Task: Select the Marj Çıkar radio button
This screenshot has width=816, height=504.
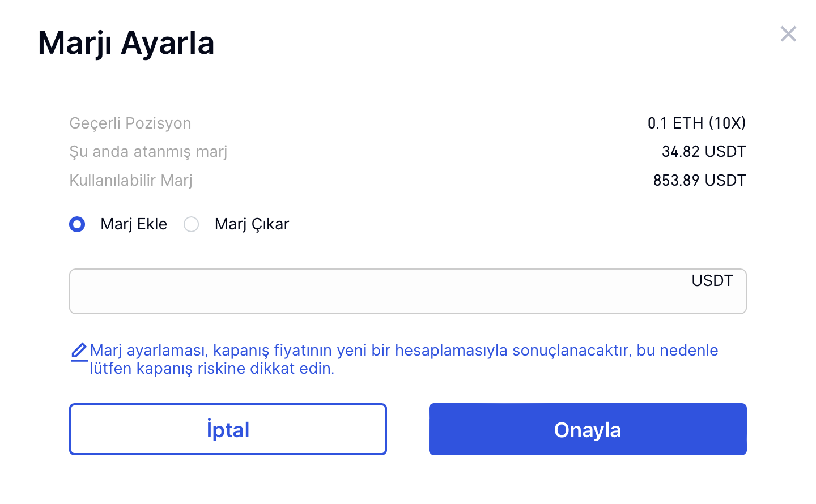Action: click(x=192, y=224)
